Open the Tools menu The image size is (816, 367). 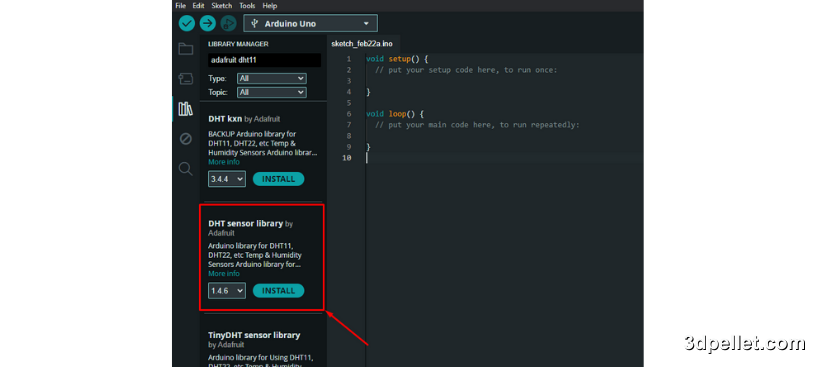pyautogui.click(x=247, y=6)
